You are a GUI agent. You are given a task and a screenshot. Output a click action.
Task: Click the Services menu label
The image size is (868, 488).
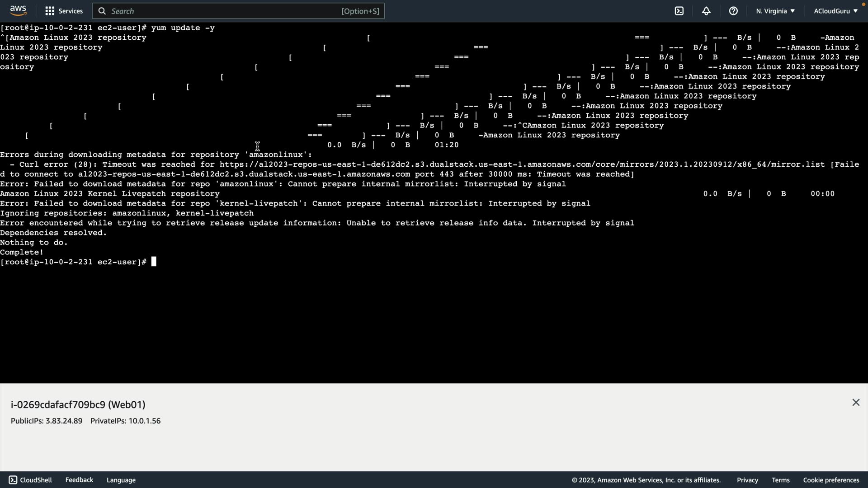[x=71, y=11]
